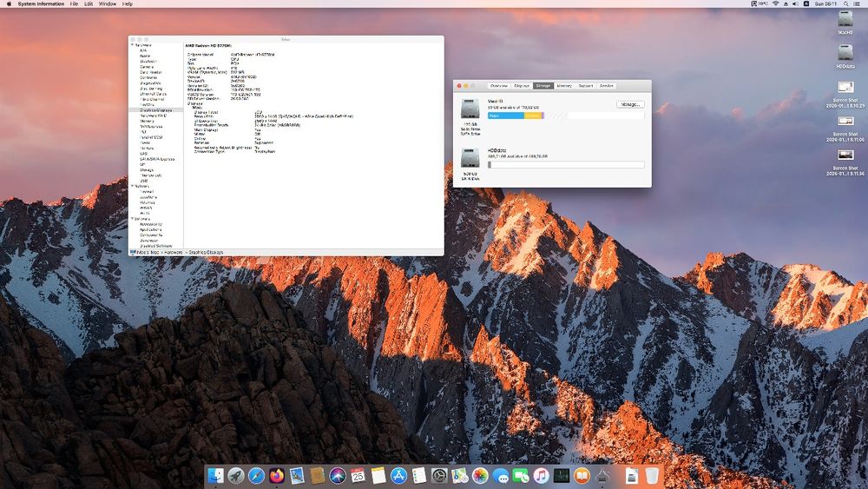Launch Launchpad rocket icon in Dock
The height and width of the screenshot is (489, 868).
[x=236, y=475]
